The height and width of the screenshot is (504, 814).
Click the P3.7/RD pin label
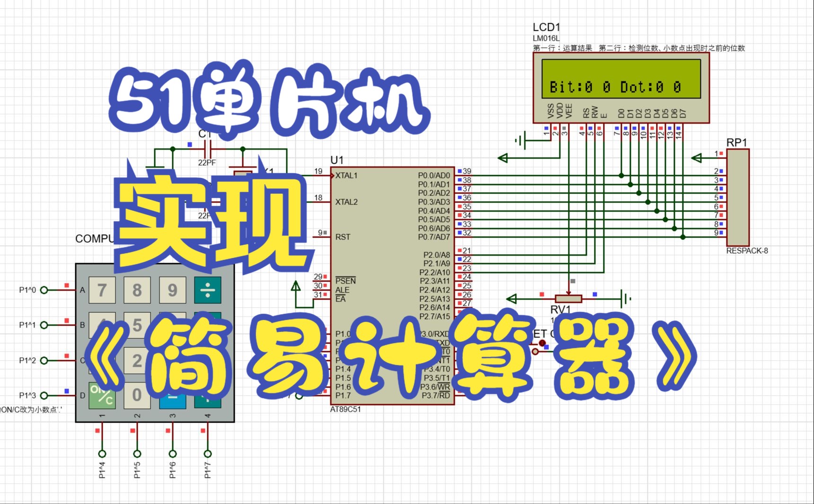436,396
